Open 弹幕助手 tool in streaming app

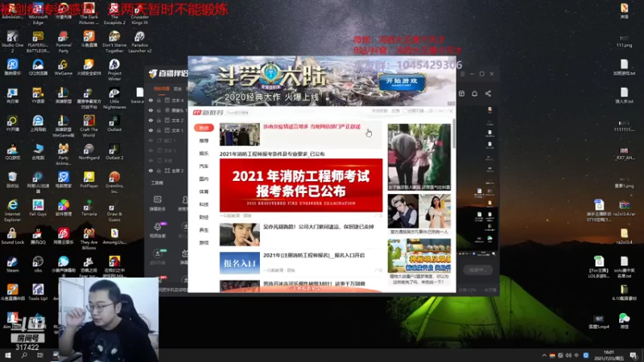click(x=157, y=204)
